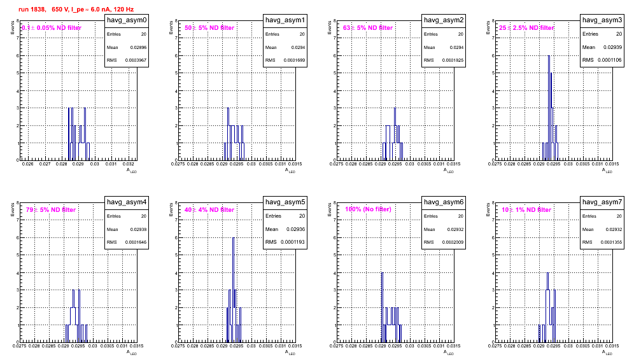Click the 79 ± 5% ND filter label
The height and width of the screenshot is (364, 634).
[x=51, y=210]
